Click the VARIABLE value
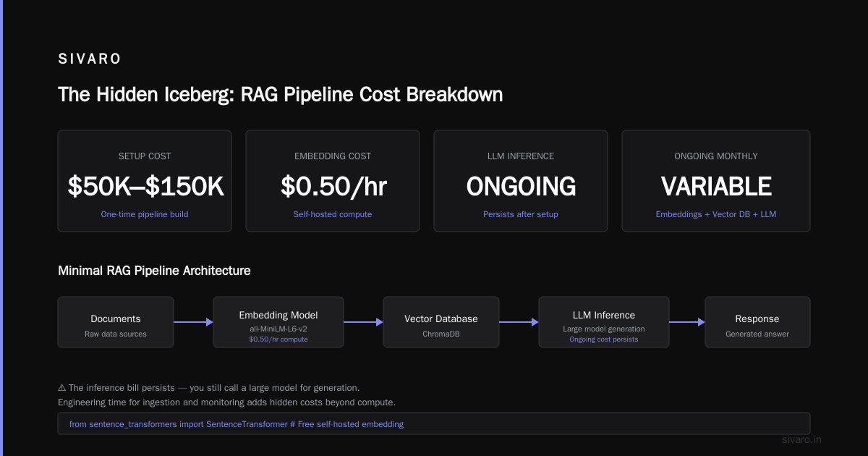The height and width of the screenshot is (456, 868). point(716,187)
